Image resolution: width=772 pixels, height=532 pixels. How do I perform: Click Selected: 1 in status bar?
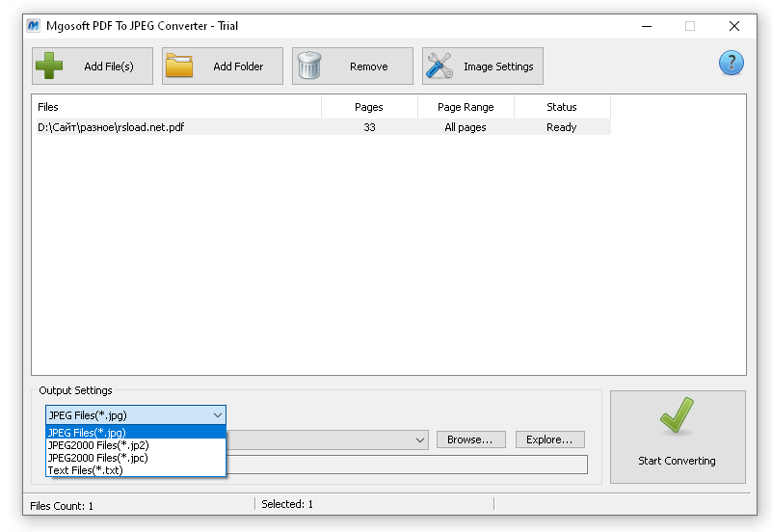tap(287, 504)
